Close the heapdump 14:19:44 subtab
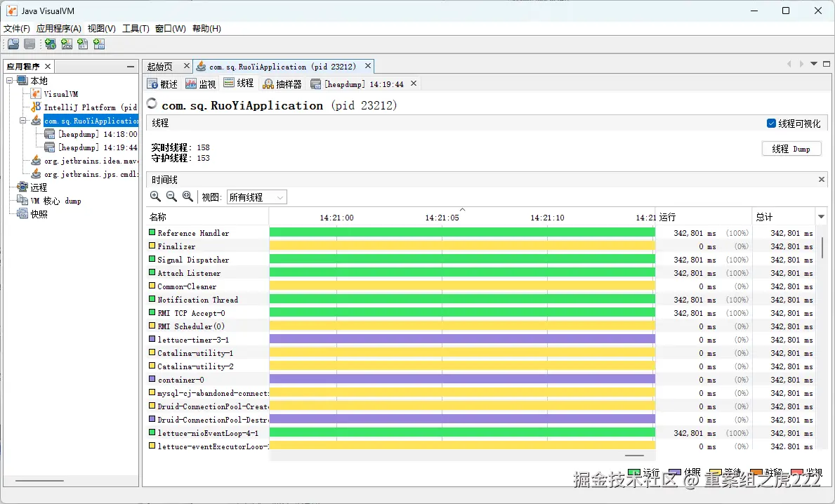The width and height of the screenshot is (835, 504). point(413,84)
